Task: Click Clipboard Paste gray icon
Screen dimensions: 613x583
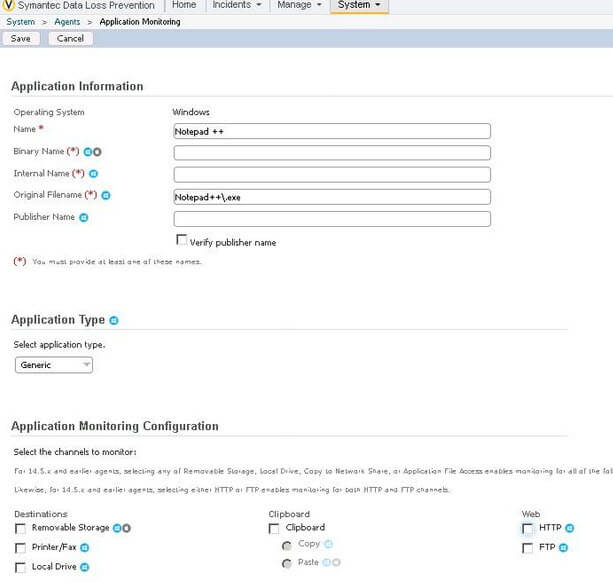Action: coord(336,562)
